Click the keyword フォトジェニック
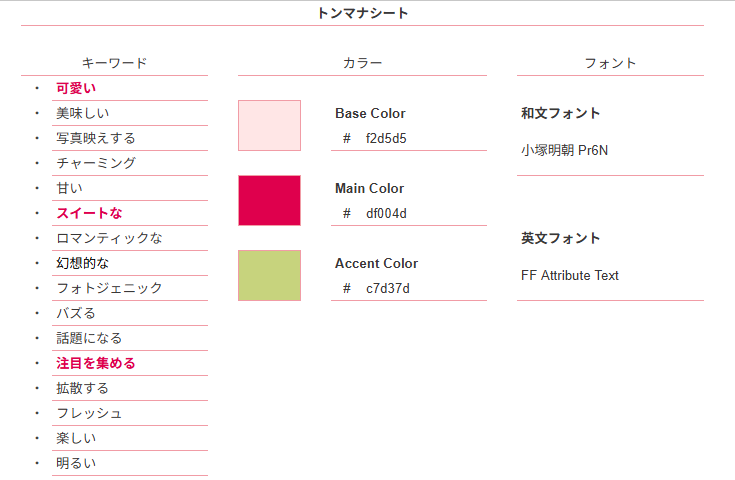The height and width of the screenshot is (480, 735). tap(109, 288)
